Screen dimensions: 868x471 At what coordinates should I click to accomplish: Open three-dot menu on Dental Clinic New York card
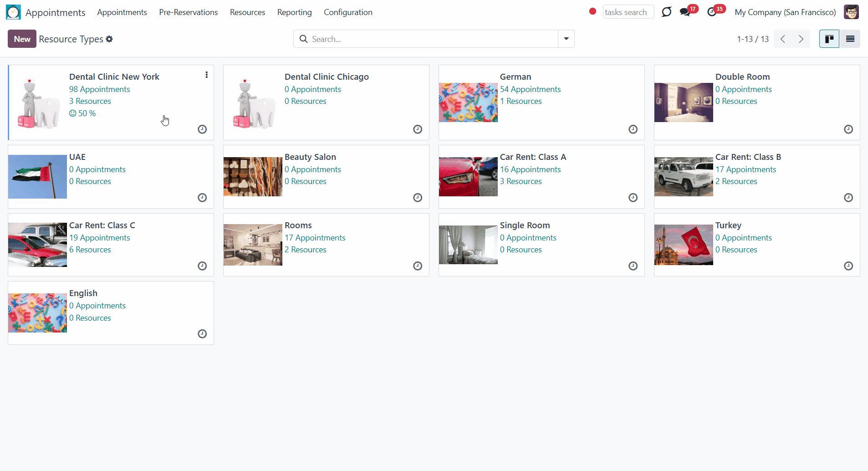click(x=206, y=75)
